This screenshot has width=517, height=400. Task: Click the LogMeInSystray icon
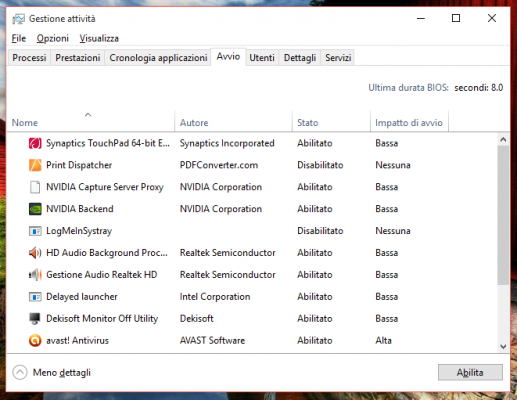tap(35, 231)
